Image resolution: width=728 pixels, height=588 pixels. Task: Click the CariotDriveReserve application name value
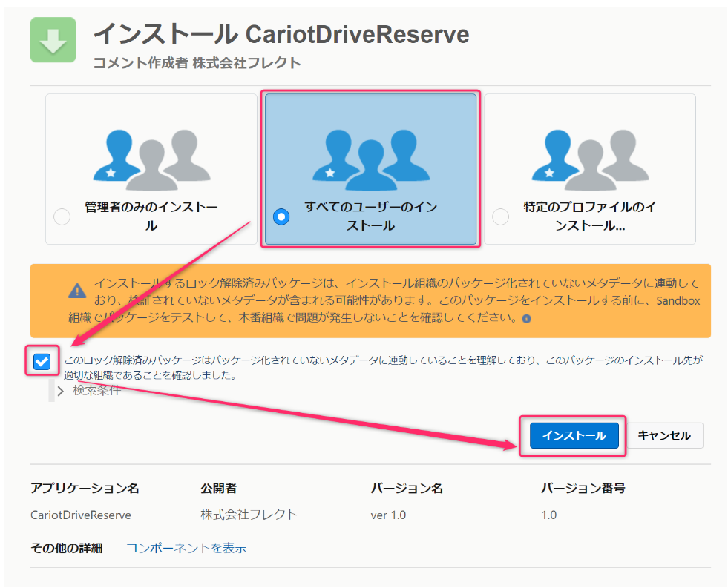pyautogui.click(x=81, y=515)
